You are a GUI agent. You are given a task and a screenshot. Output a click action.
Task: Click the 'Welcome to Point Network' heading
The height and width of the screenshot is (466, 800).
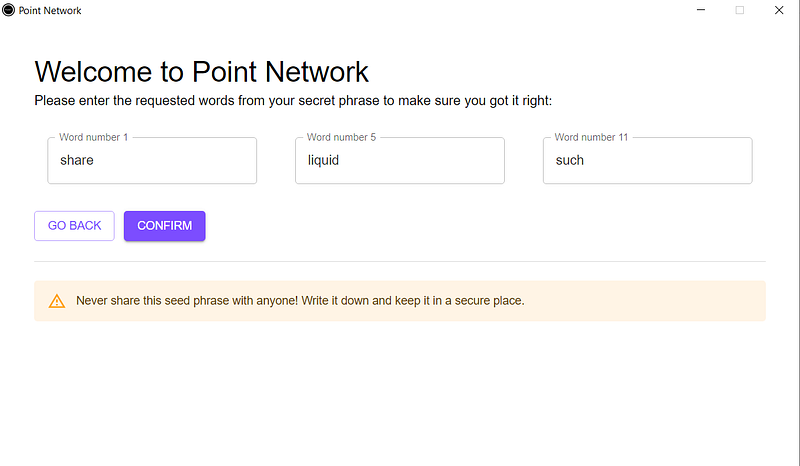click(201, 72)
